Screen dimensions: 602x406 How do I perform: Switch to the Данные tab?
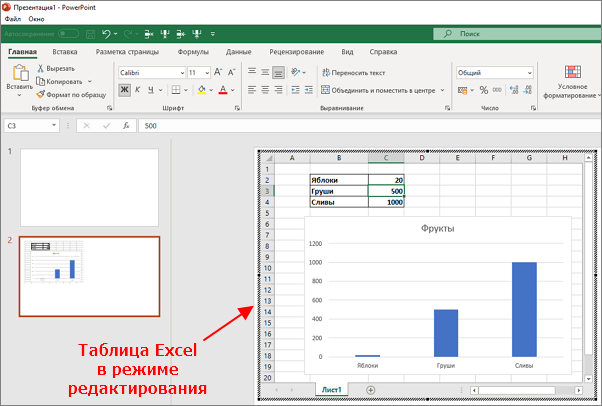(x=238, y=52)
